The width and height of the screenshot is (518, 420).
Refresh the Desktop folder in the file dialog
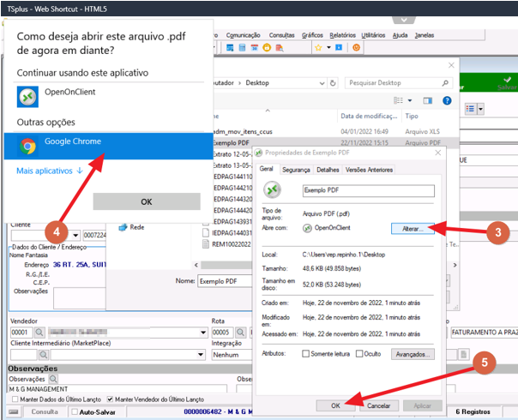[x=333, y=83]
